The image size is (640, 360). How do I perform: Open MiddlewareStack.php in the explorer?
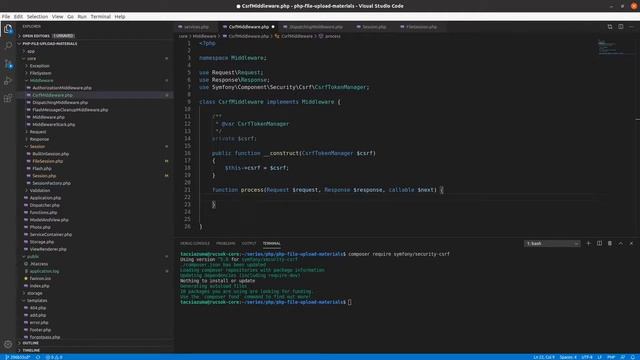53,124
